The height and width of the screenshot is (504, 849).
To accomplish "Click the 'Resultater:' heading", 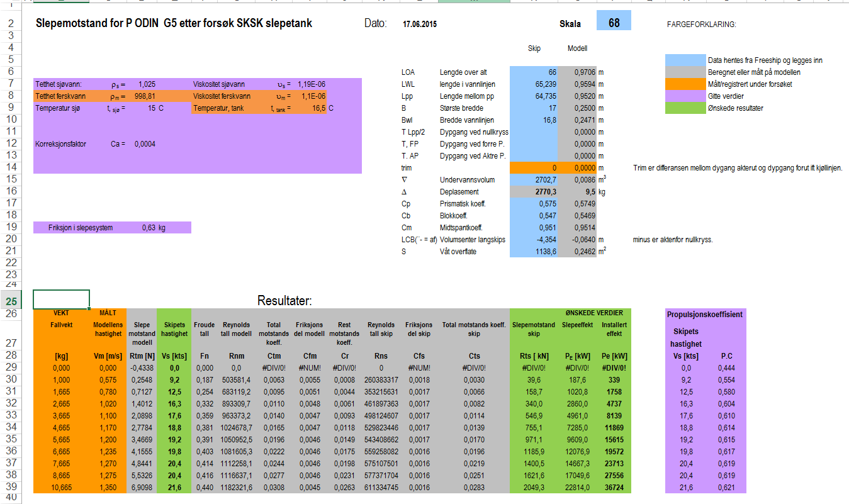I will pyautogui.click(x=284, y=301).
